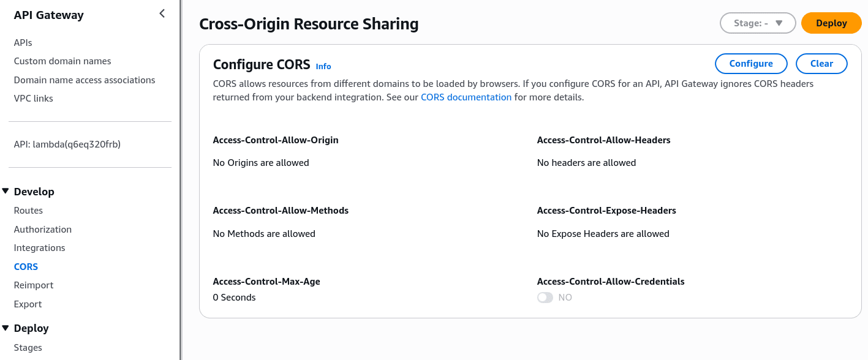Open the APIs page
Image resolution: width=868 pixels, height=360 pixels.
pyautogui.click(x=23, y=43)
